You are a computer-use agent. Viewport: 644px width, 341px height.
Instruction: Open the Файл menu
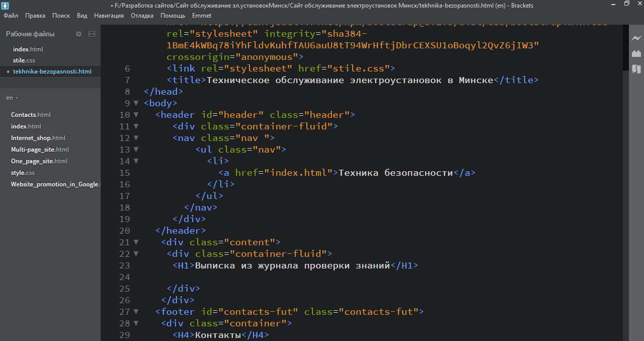tap(11, 16)
